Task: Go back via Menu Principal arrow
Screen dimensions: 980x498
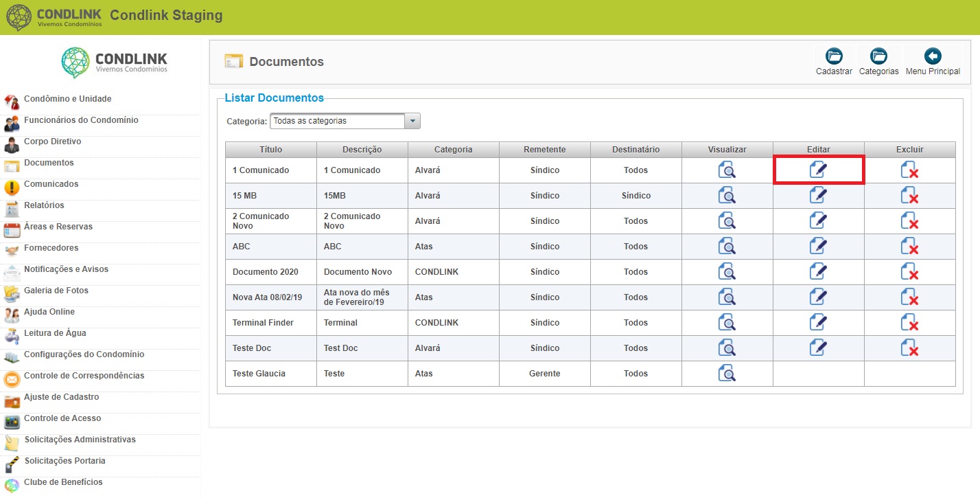Action: click(x=933, y=56)
